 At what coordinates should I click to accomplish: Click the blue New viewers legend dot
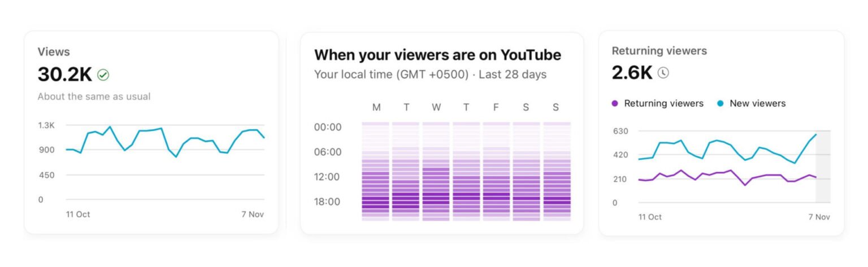tap(721, 103)
